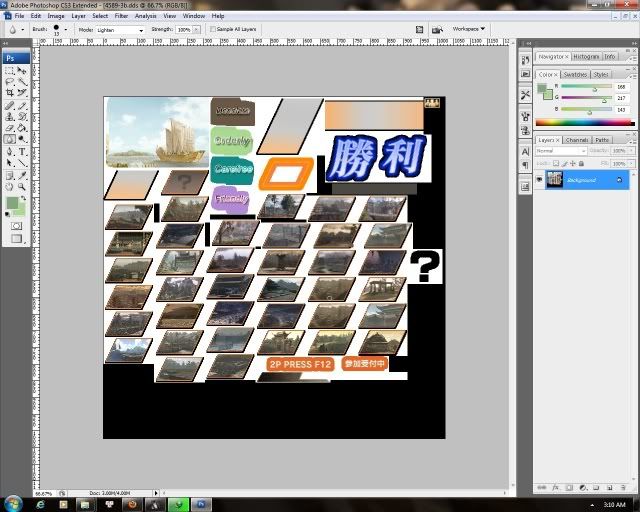Screen dimensions: 640x512
Task: Open the Filter menu
Action: click(121, 16)
